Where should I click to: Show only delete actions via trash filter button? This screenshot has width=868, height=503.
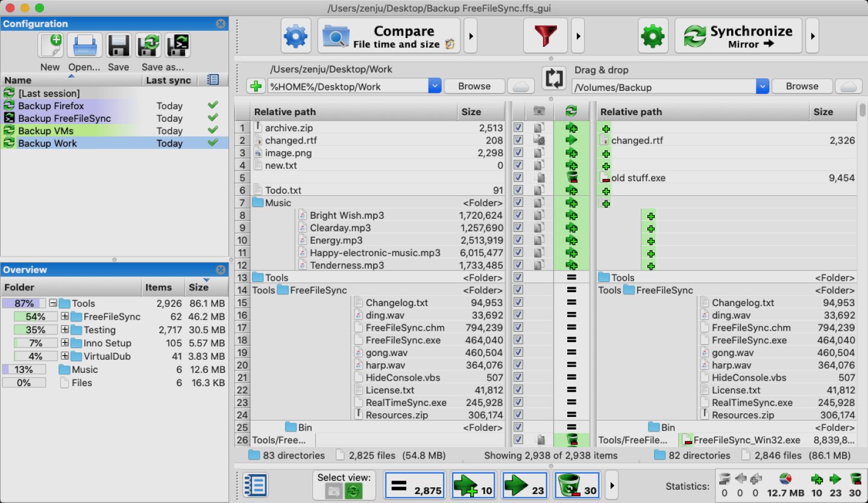coord(576,485)
